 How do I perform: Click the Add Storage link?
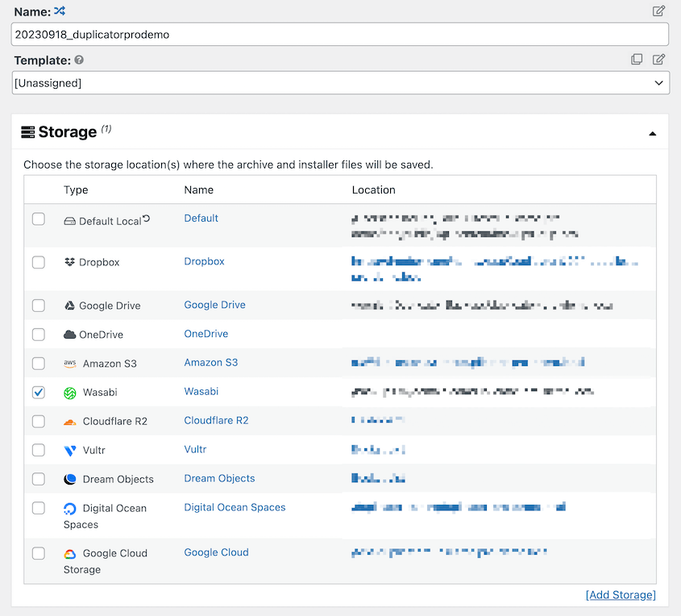621,595
